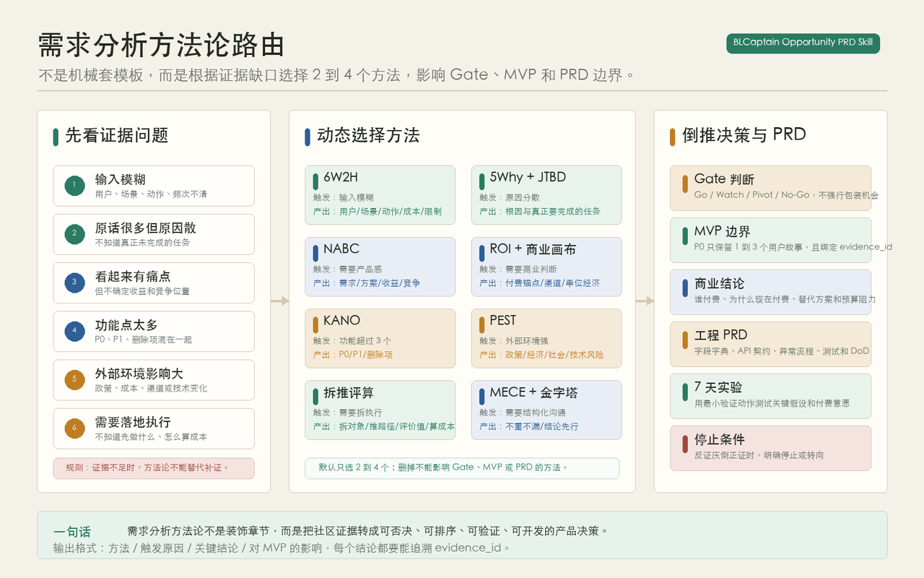The image size is (924, 578).
Task: Click the 输入模糊 evidence item
Action: [154, 186]
